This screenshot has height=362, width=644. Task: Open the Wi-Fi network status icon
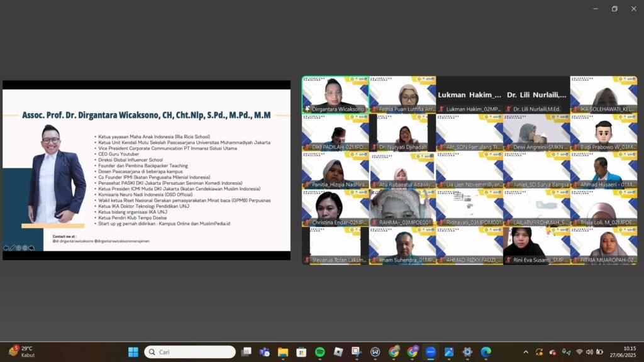579,352
